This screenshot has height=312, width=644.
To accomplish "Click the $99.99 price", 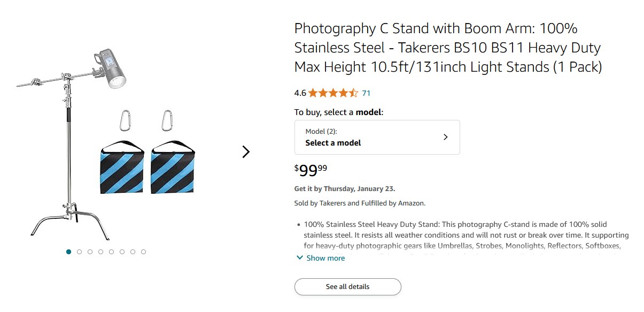I will pos(311,170).
